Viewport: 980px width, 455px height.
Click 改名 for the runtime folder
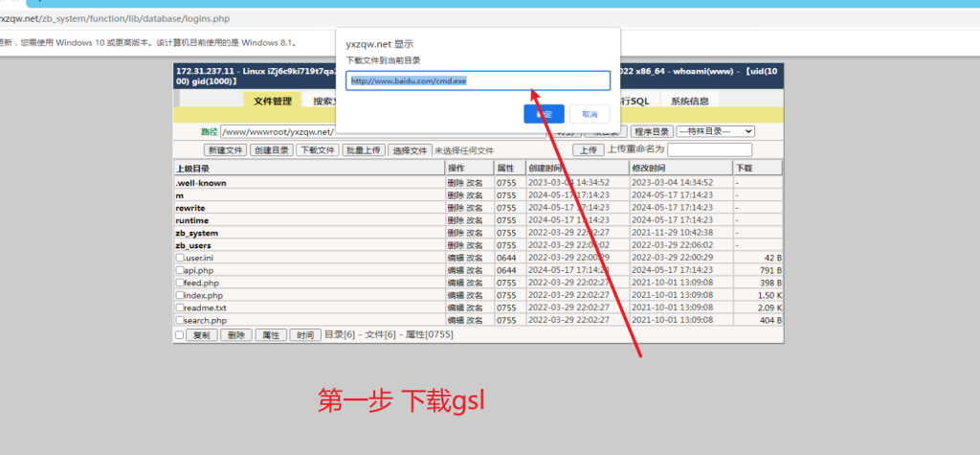tap(474, 220)
